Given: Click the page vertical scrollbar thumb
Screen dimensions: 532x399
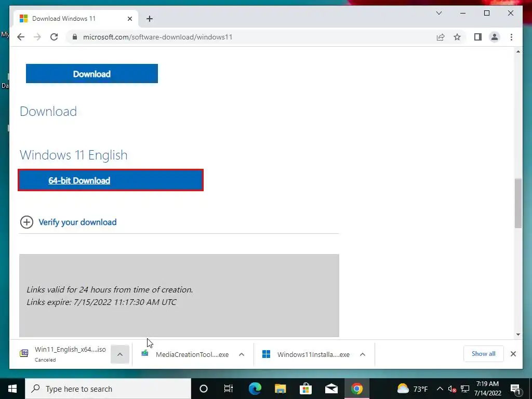Looking at the screenshot, I should coord(518,203).
